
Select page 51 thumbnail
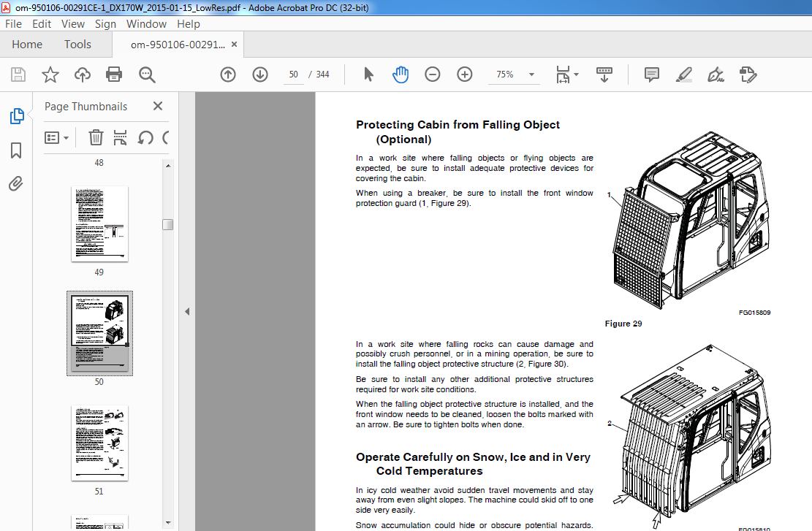(x=99, y=443)
